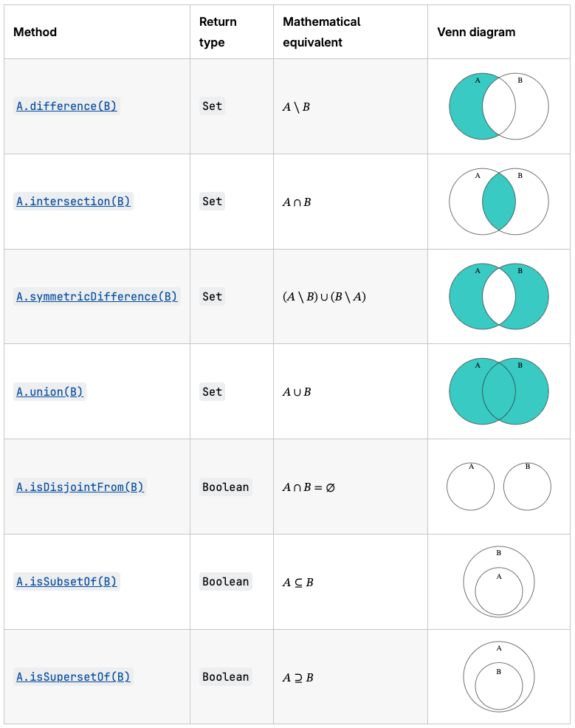
Task: Open the A.isSubsetOf(B) method link
Action: (66, 582)
